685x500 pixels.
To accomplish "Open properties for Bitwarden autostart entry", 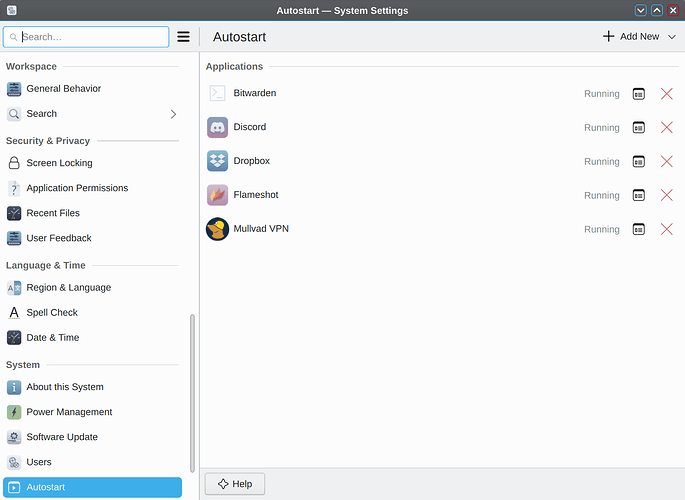I will [x=638, y=94].
